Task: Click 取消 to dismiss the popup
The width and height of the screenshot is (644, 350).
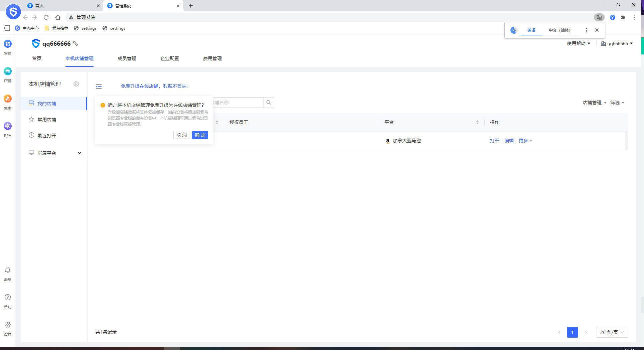Action: click(181, 135)
